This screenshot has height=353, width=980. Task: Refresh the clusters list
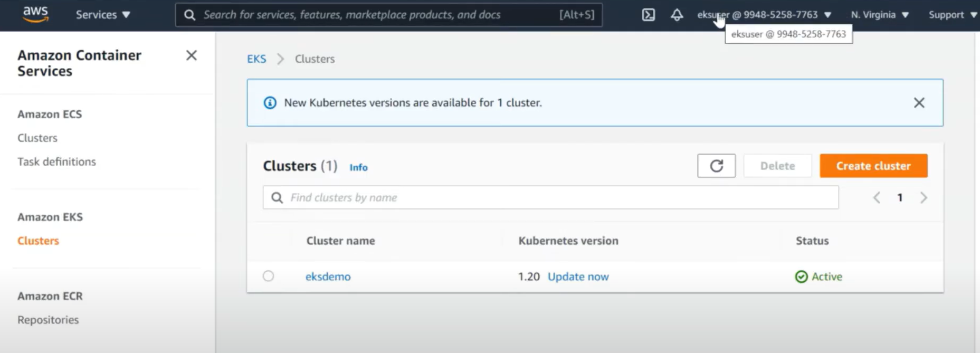[716, 166]
